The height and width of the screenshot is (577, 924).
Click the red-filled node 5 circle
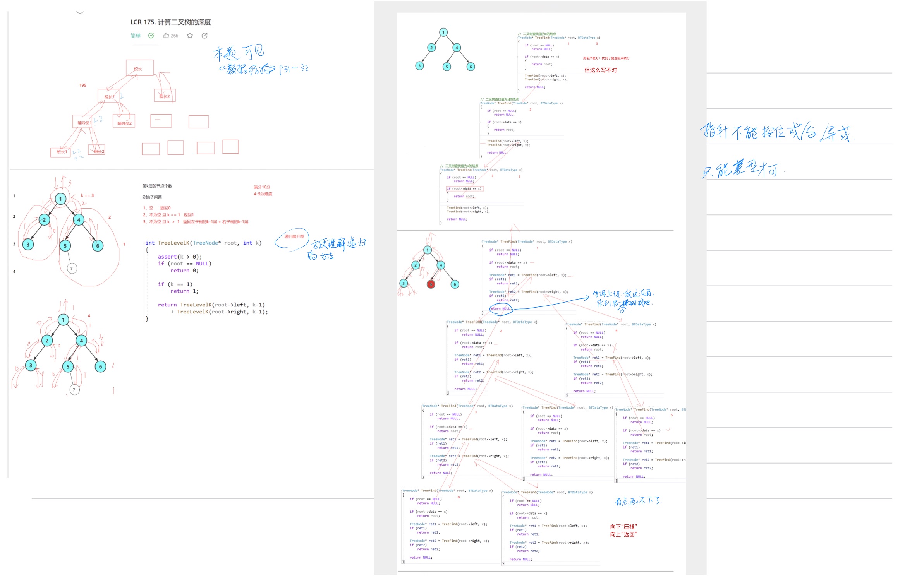tap(431, 284)
